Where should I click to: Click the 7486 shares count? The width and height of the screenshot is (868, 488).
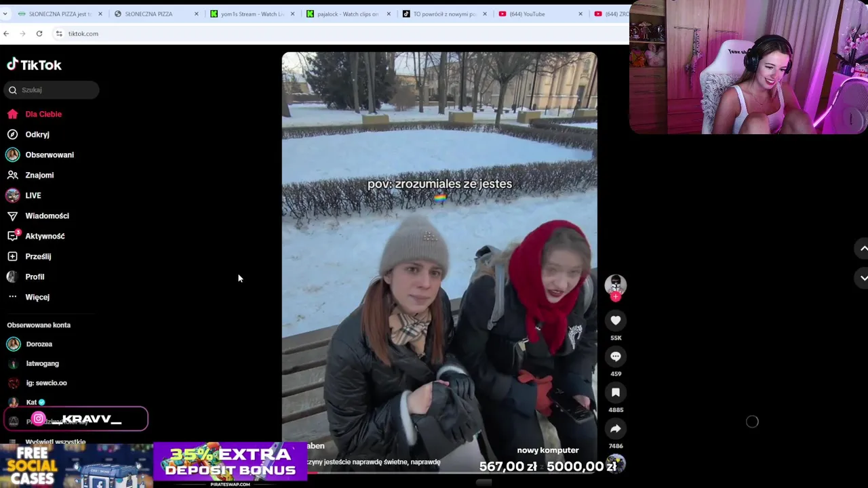pyautogui.click(x=616, y=446)
